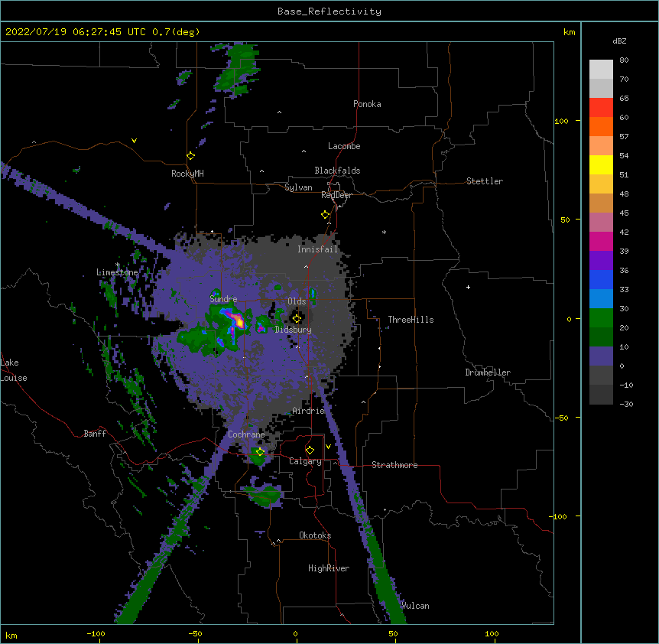
Task: Pick the bright green 20-30 dBZ legend swatch
Action: pos(601,318)
